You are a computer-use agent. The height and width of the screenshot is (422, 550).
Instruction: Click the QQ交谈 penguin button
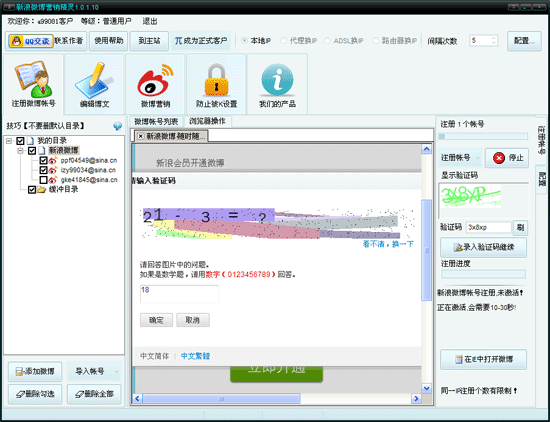tap(31, 41)
